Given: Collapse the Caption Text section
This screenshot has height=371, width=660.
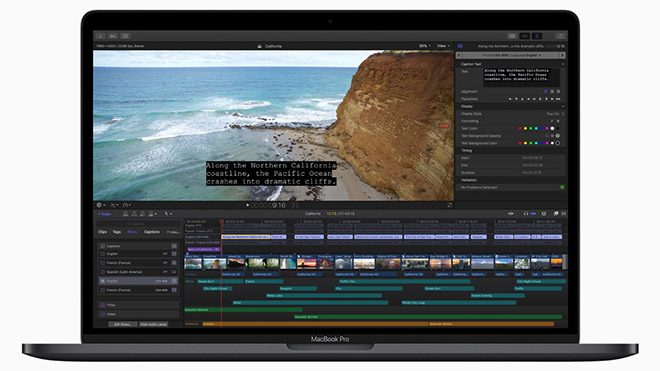Looking at the screenshot, I should (x=562, y=64).
